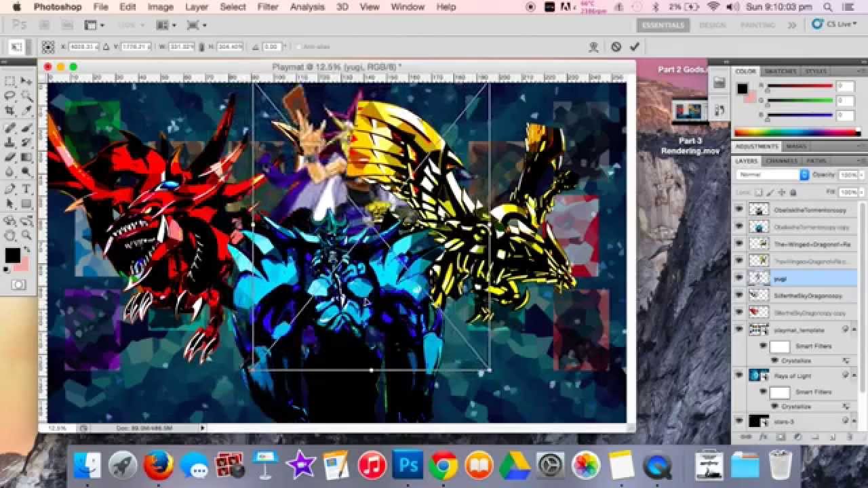Select the History Brush tool
Screen dimensions: 868x488
pyautogui.click(x=26, y=143)
